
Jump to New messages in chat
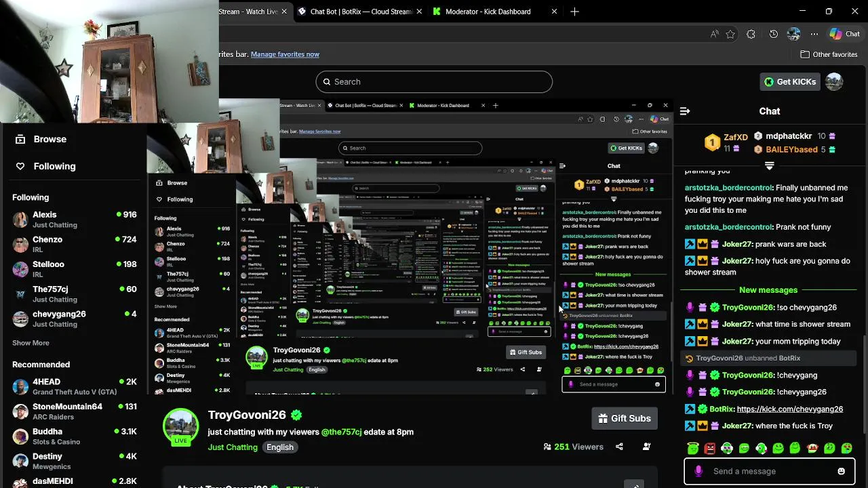(x=768, y=289)
